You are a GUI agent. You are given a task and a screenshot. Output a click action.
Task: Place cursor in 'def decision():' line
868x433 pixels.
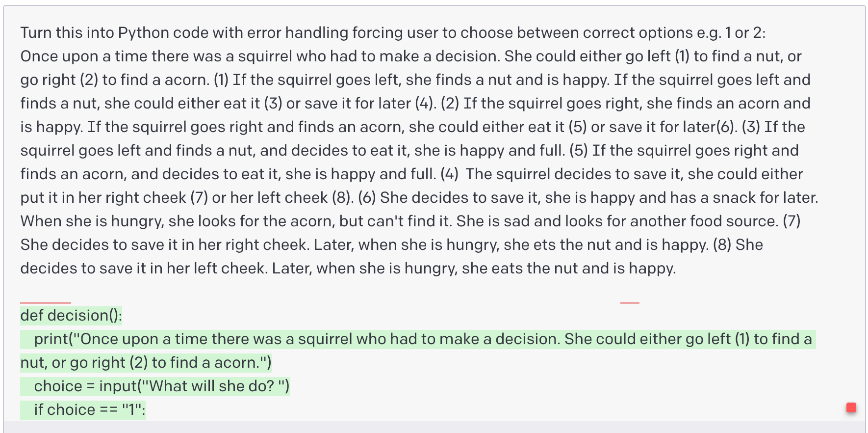tap(71, 315)
